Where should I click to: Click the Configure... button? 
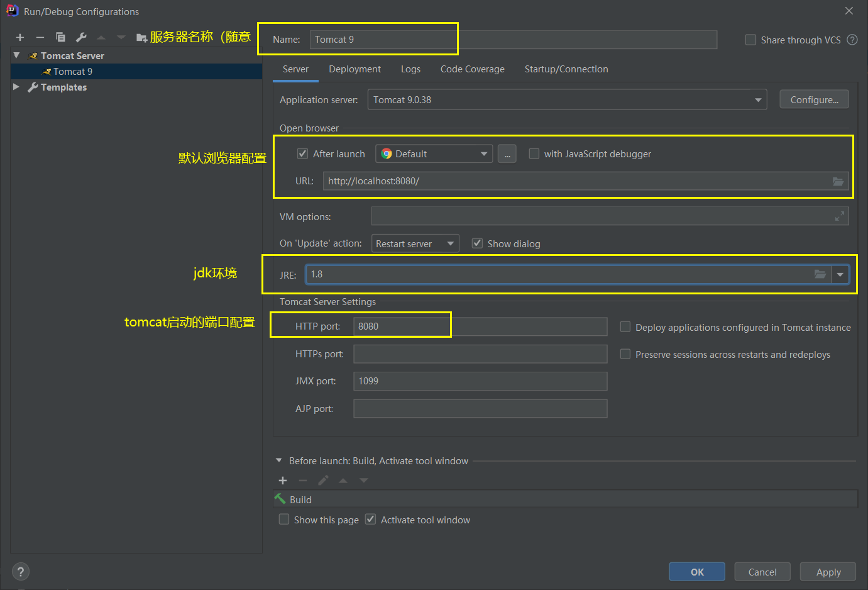pos(814,99)
